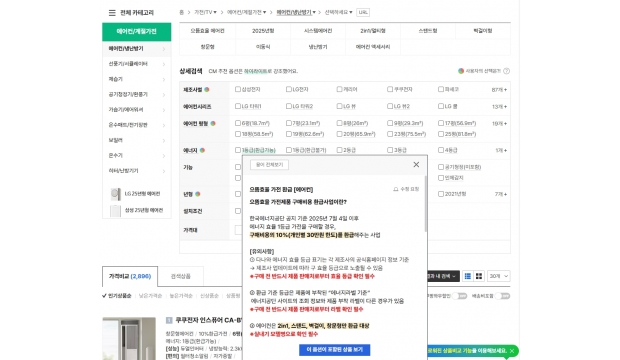
Task: Open the 전체 카테고리 hamburger menu
Action: pos(112,13)
